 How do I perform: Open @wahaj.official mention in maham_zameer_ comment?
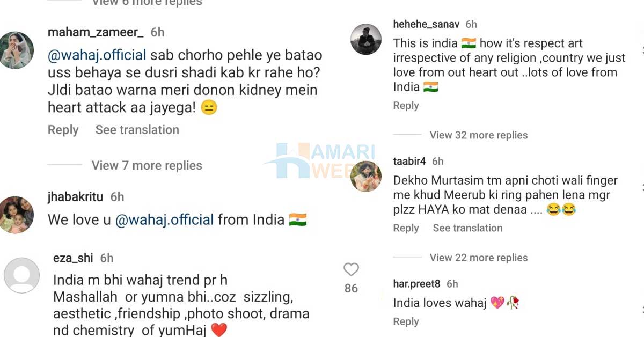97,55
